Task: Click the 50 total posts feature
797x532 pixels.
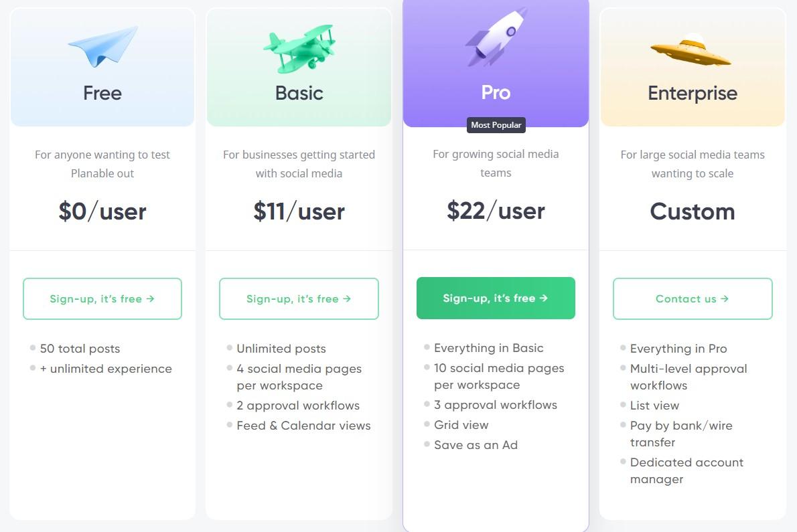Action: coord(80,349)
